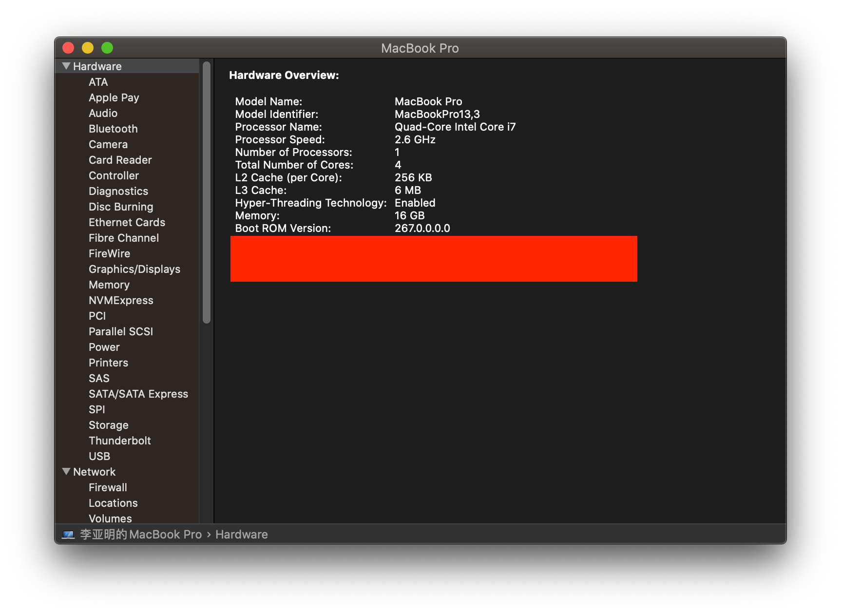Viewport: 841px width, 616px height.
Task: Select the Boot ROM Version value text
Action: [x=422, y=228]
